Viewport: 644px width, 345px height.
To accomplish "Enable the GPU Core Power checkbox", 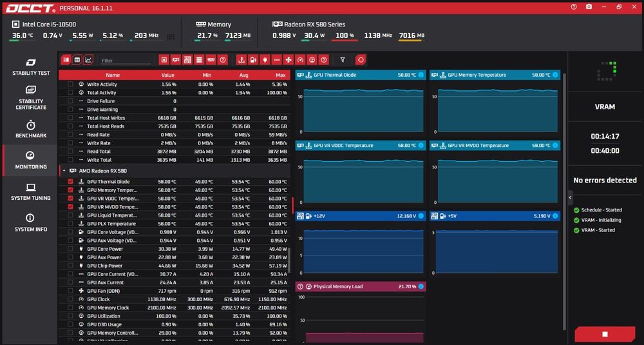I will 70,249.
